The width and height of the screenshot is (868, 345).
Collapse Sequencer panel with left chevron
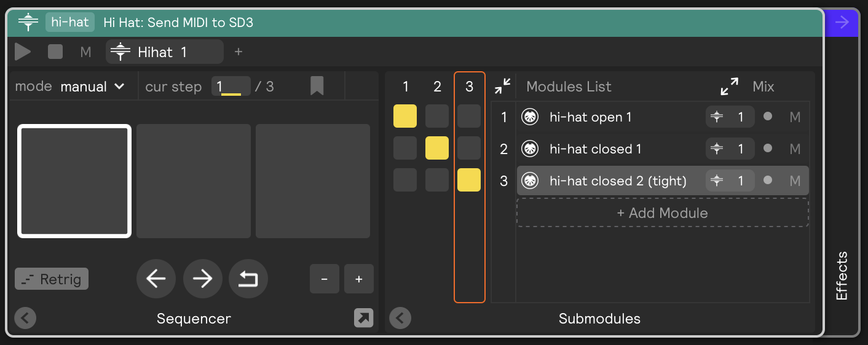coord(26,318)
